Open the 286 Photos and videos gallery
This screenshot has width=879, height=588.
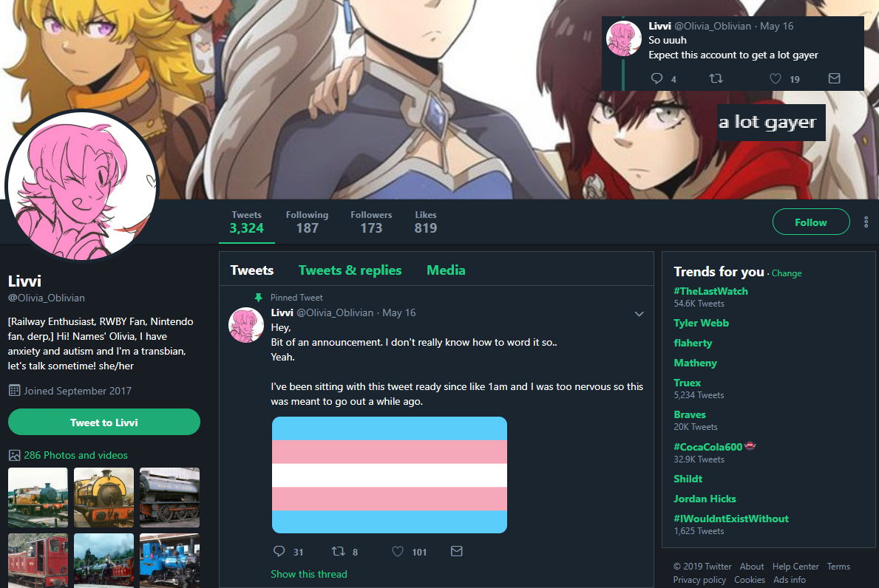[75, 455]
